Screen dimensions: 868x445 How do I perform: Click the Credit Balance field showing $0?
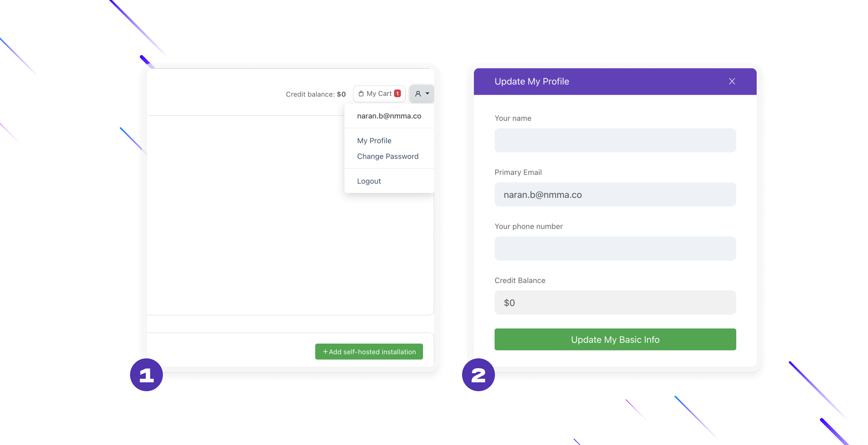pyautogui.click(x=615, y=303)
